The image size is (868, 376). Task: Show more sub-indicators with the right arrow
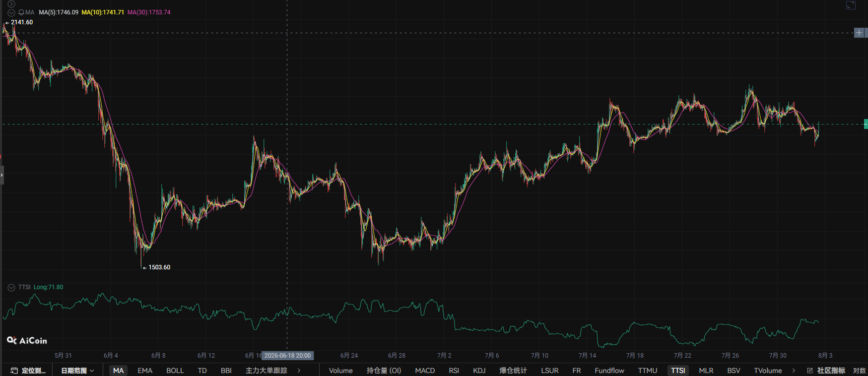click(794, 371)
